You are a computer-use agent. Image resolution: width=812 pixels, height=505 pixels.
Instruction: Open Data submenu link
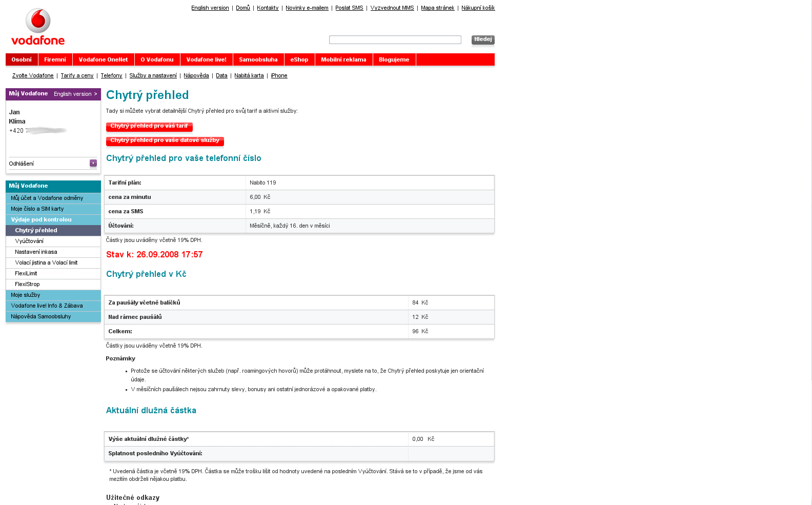(221, 75)
